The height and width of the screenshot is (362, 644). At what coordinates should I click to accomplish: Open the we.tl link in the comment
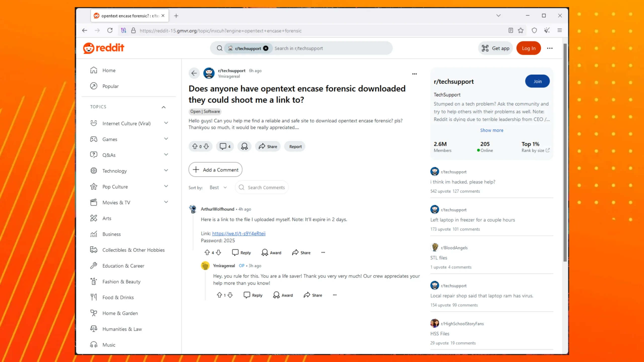pyautogui.click(x=239, y=234)
